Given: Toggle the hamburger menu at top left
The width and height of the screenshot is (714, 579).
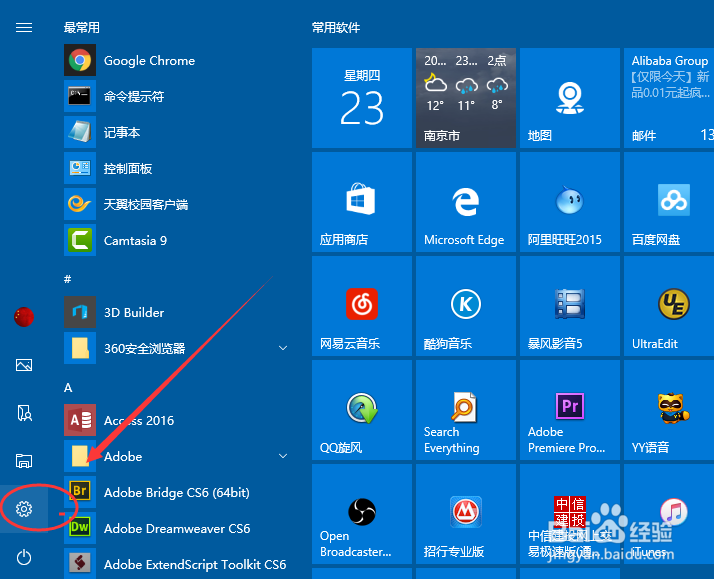Looking at the screenshot, I should coord(24,28).
